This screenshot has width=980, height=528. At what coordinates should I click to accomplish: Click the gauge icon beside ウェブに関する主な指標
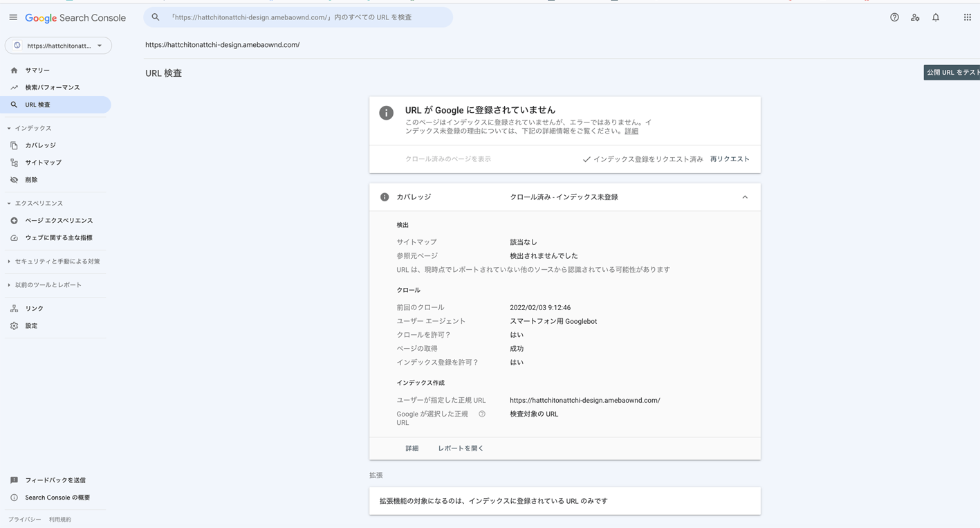pyautogui.click(x=14, y=238)
